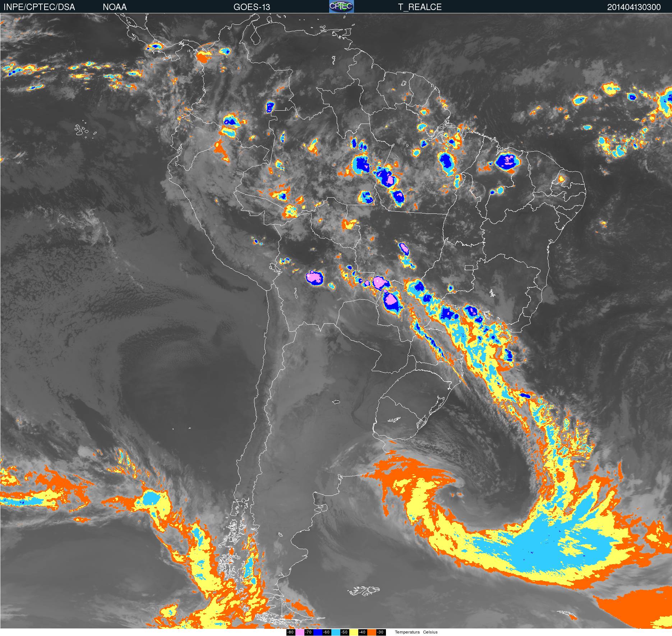
Task: Click the 201404130300 timestamp
Action: (634, 7)
